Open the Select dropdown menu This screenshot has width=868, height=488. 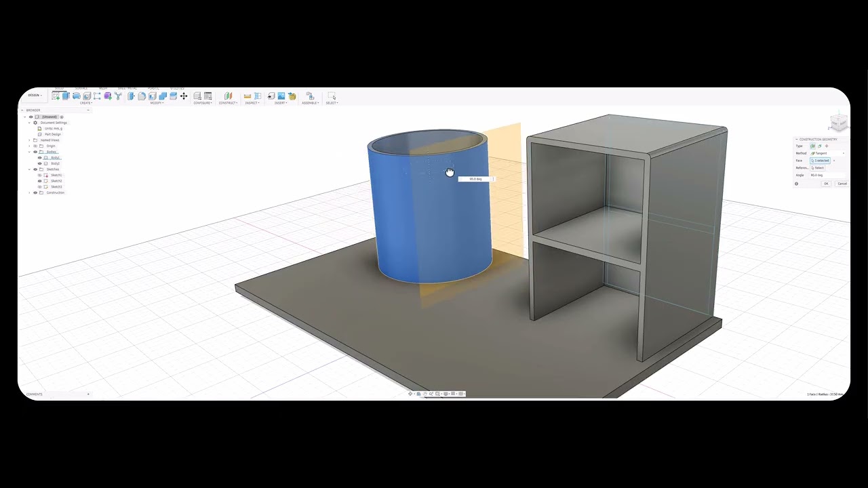point(332,103)
